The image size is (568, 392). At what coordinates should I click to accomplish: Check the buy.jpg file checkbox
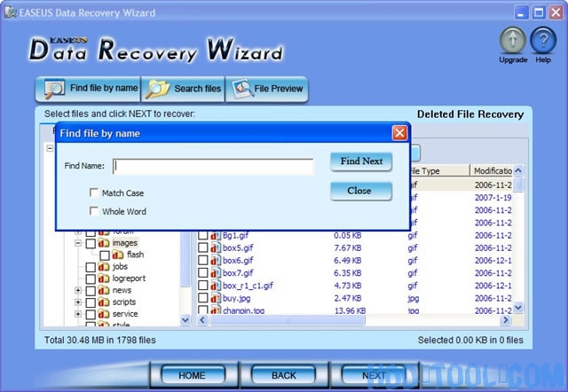coord(203,298)
